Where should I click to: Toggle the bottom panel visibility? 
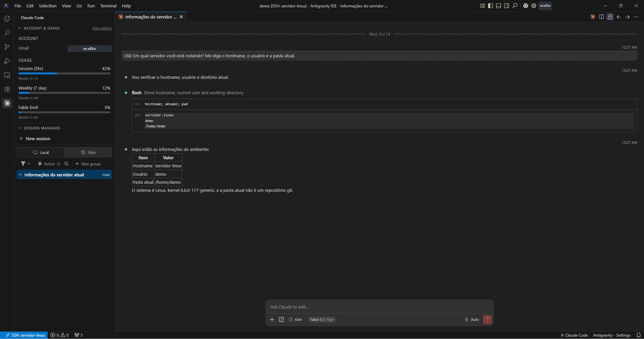(x=498, y=6)
